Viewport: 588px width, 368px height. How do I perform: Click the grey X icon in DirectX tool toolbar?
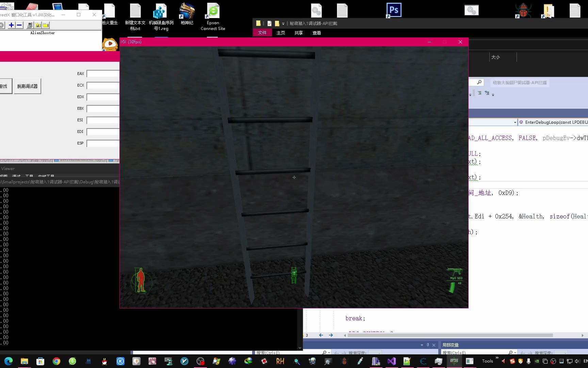[x=2, y=25]
